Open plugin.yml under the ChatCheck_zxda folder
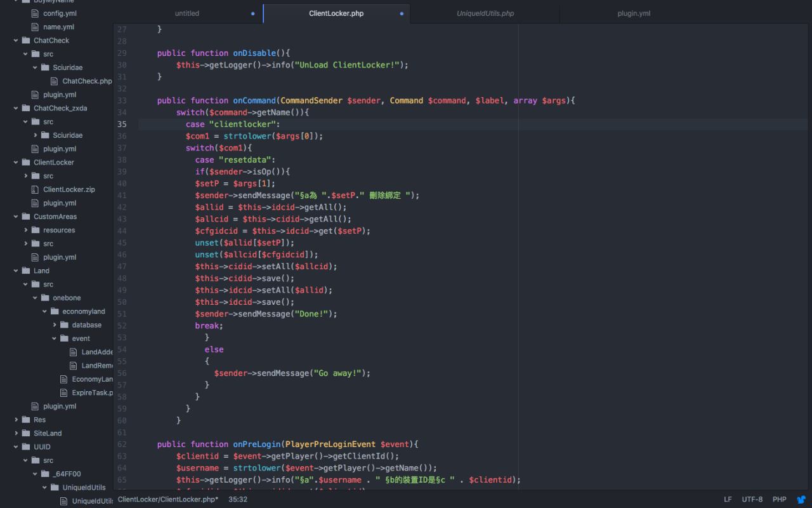812x508 pixels. point(60,149)
